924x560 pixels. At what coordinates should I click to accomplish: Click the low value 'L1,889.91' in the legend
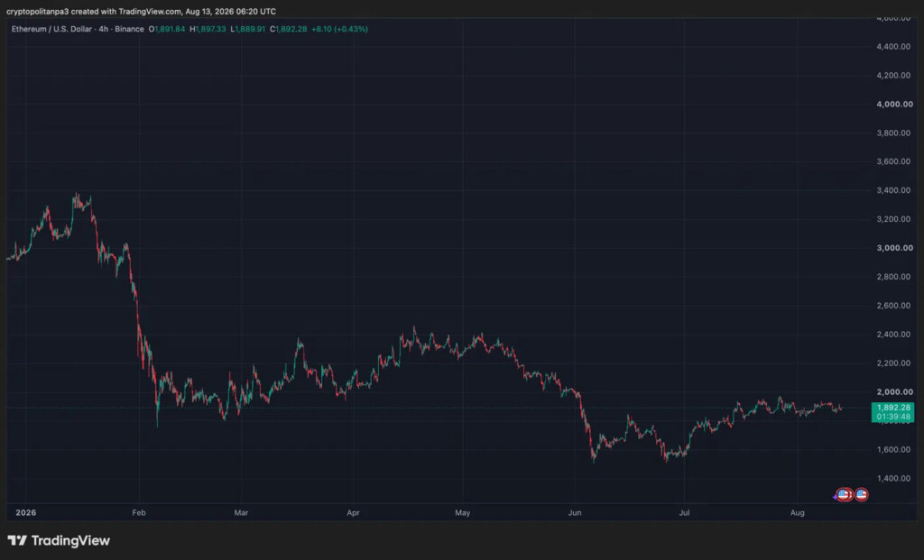247,29
